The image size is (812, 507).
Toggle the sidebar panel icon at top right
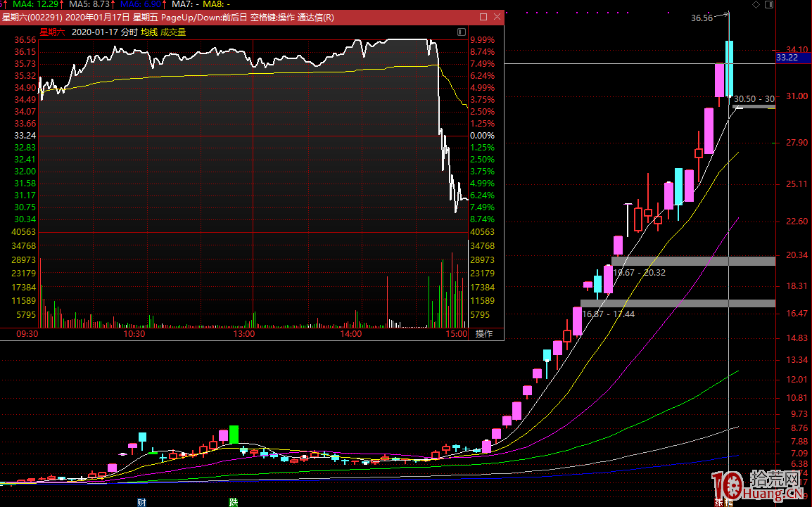coord(768,4)
